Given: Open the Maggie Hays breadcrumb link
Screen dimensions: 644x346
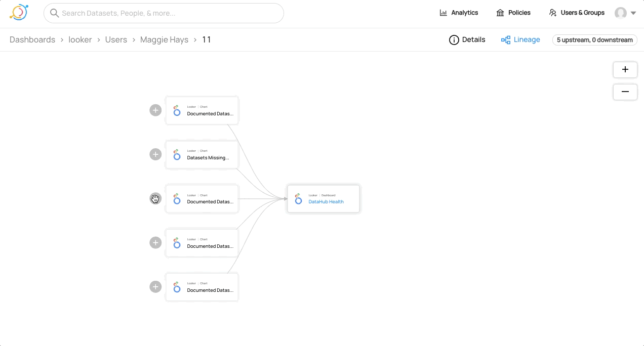Looking at the screenshot, I should 164,39.
